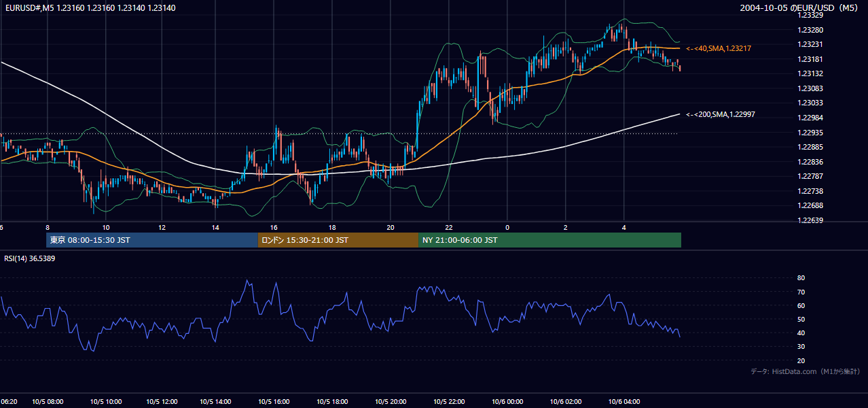This screenshot has width=868, height=408.
Task: Click RSI scale level 50
Action: (801, 319)
